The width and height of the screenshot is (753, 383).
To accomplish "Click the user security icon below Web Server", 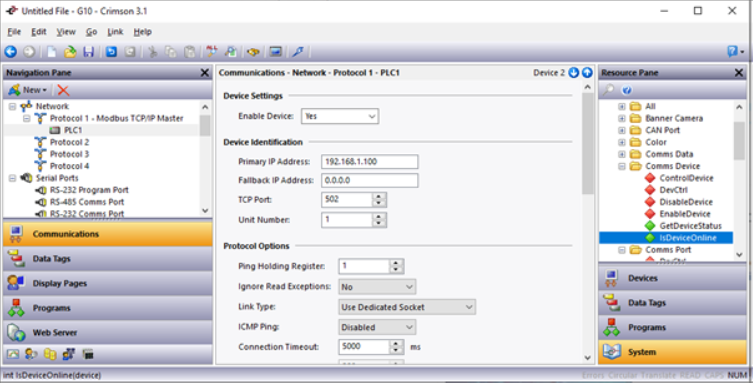I will pyautogui.click(x=32, y=354).
